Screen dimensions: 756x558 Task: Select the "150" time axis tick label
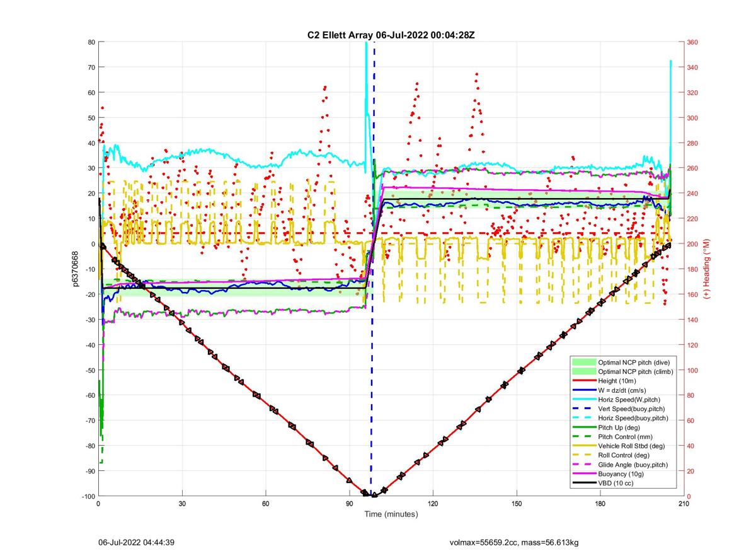(x=517, y=504)
